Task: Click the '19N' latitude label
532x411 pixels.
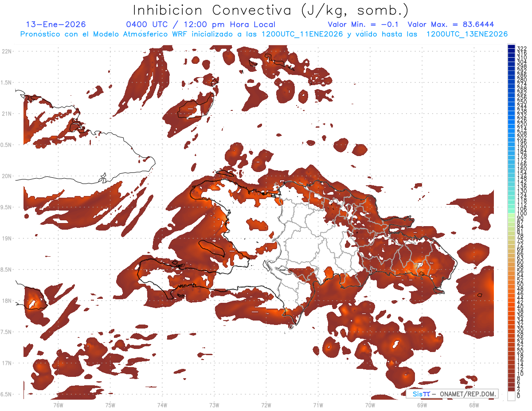Action: 7,239
